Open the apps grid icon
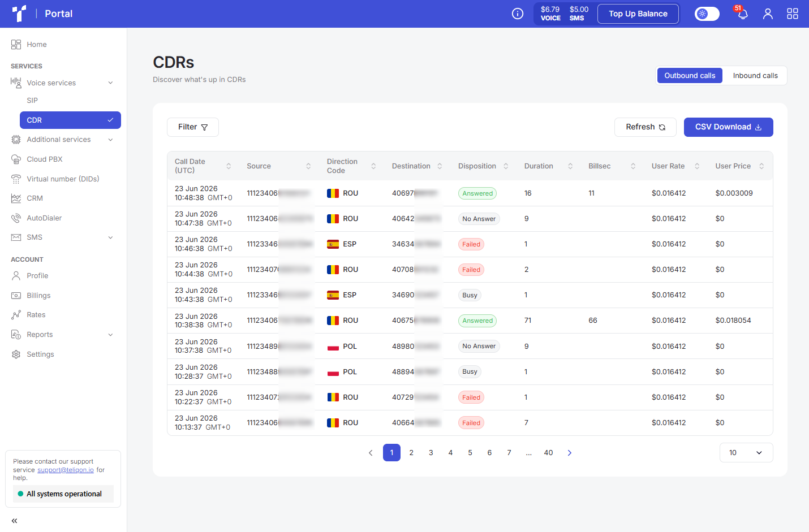 click(x=793, y=14)
